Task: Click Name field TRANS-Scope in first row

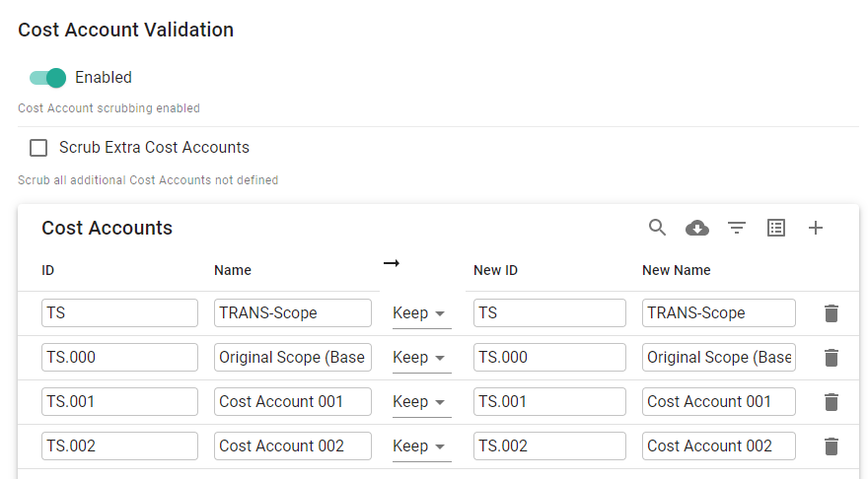Action: click(293, 313)
